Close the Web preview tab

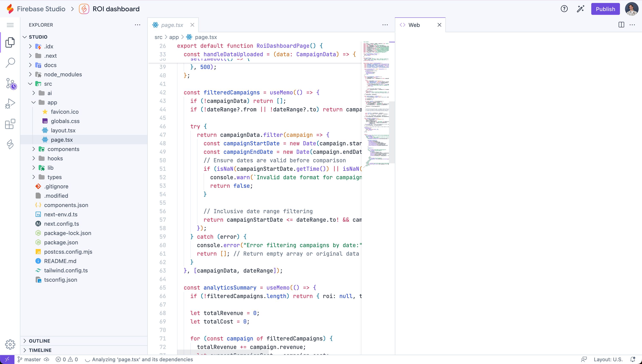pyautogui.click(x=439, y=25)
